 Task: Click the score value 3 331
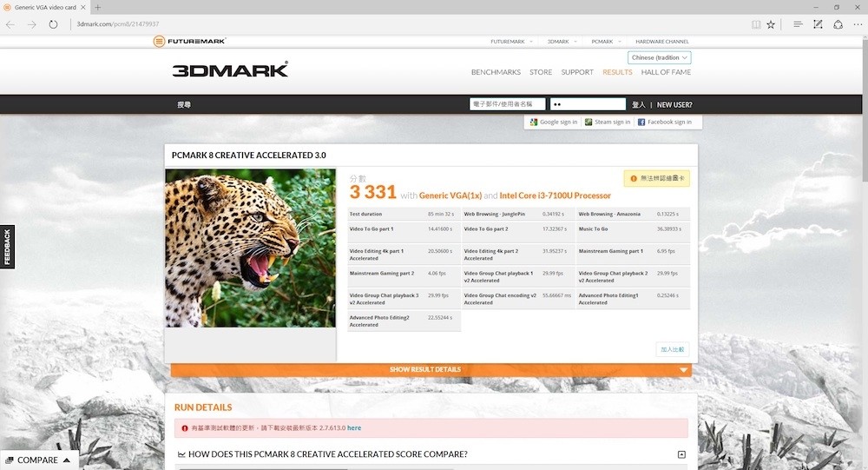(373, 192)
